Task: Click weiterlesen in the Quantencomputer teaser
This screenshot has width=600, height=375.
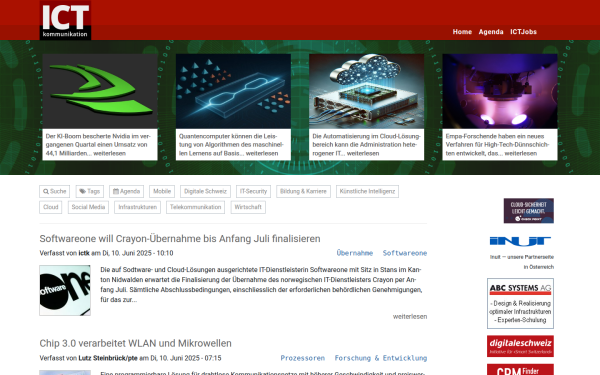Action: click(x=262, y=153)
